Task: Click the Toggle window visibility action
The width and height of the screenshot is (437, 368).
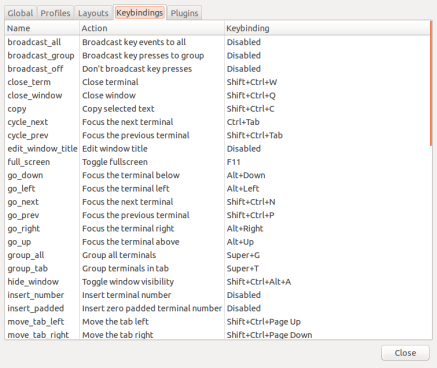Action: (x=128, y=282)
